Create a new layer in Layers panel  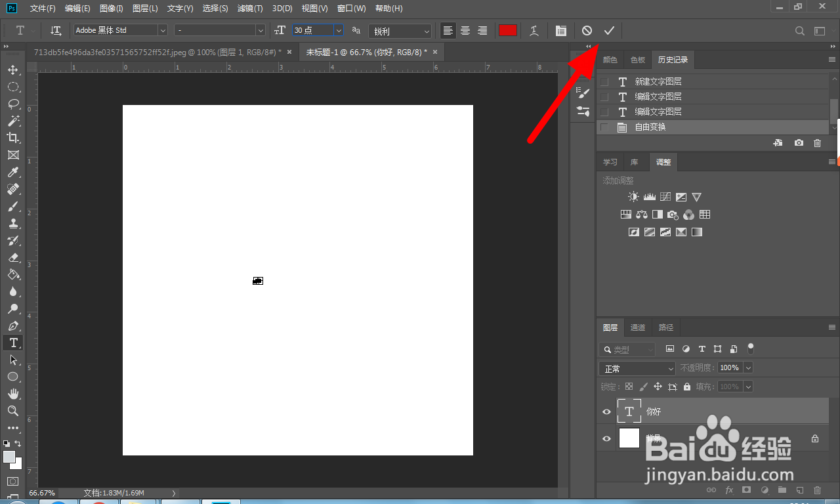click(x=799, y=490)
